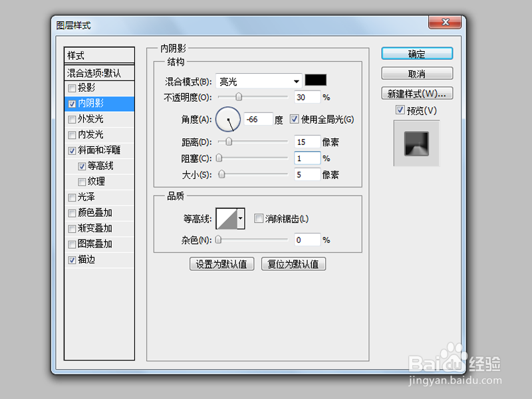Click 设置为默认值 make default button

point(221,264)
